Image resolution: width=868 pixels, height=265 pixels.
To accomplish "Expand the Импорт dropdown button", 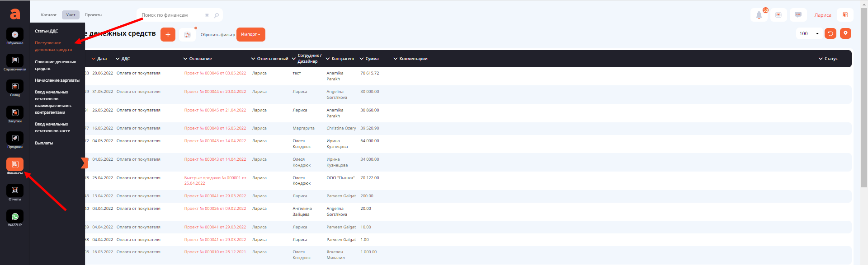I will (250, 34).
